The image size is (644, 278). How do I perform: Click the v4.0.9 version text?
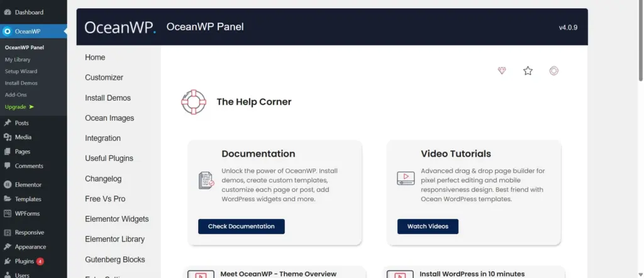click(568, 28)
